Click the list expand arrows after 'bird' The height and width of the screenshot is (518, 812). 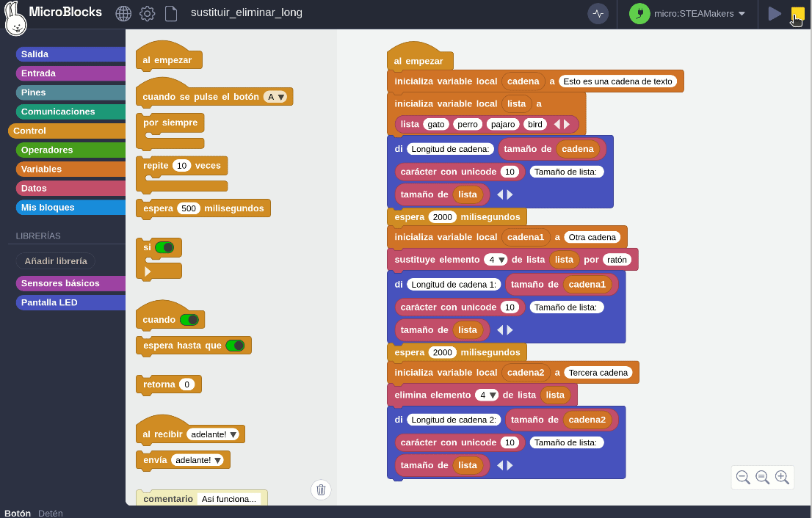tap(562, 124)
